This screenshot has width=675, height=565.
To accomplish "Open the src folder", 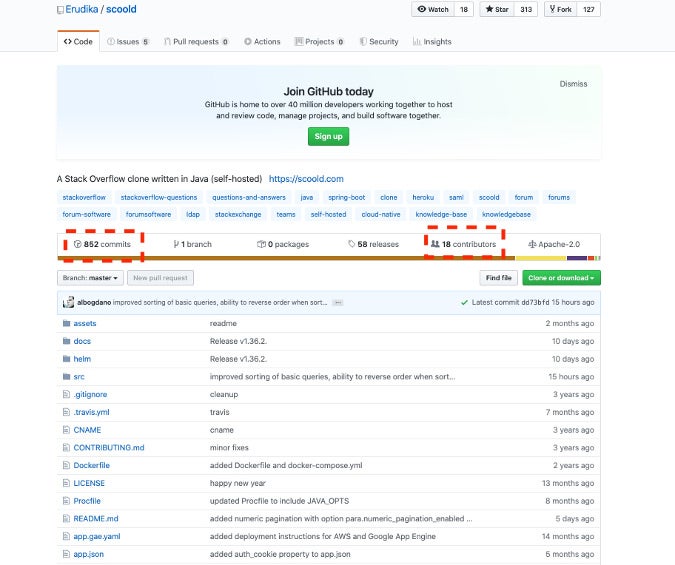I will pos(79,377).
